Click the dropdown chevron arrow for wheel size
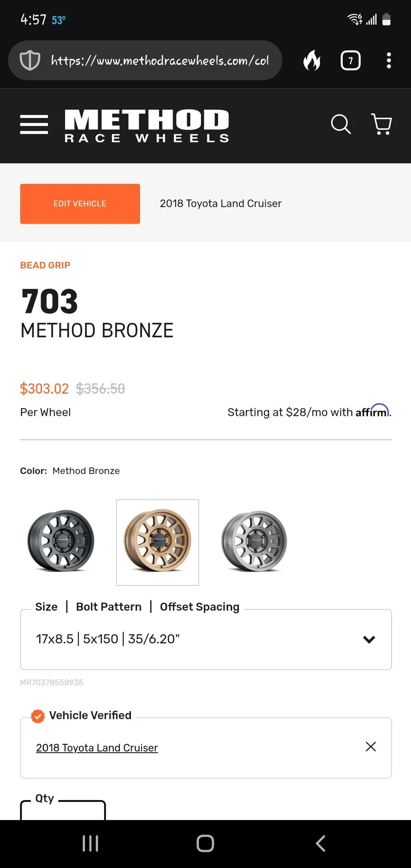This screenshot has width=411, height=868. pyautogui.click(x=369, y=639)
